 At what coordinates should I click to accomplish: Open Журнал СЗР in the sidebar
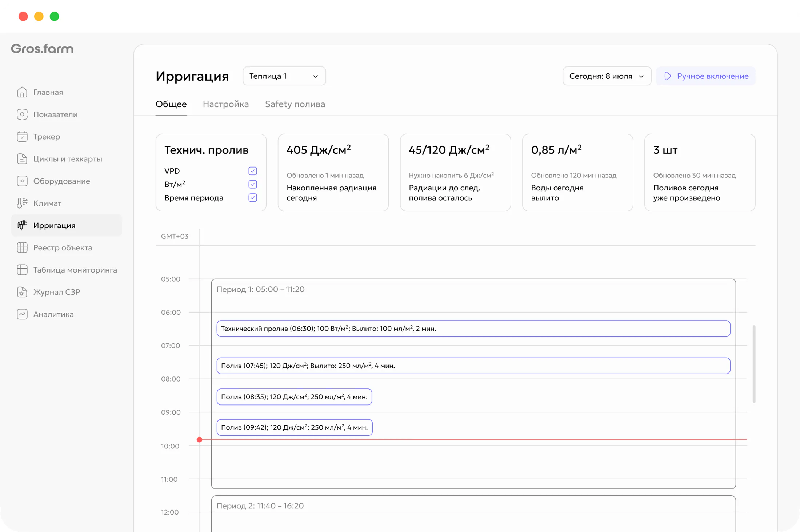(x=67, y=292)
